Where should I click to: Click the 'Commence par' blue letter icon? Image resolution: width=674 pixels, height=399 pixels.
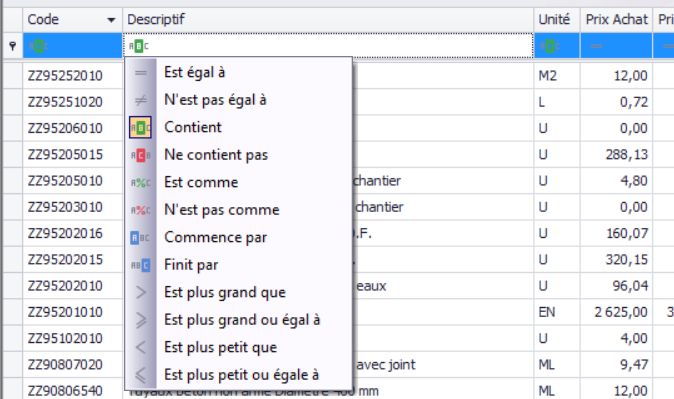tap(140, 238)
